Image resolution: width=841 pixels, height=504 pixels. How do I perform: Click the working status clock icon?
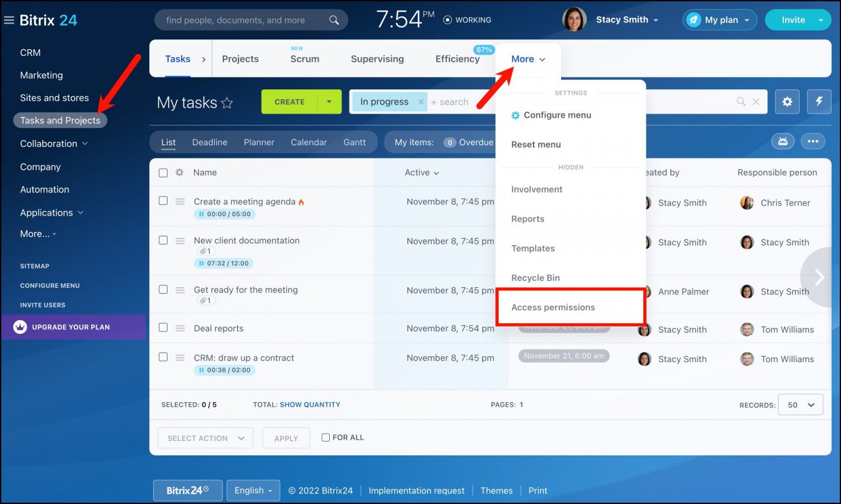[x=447, y=20]
